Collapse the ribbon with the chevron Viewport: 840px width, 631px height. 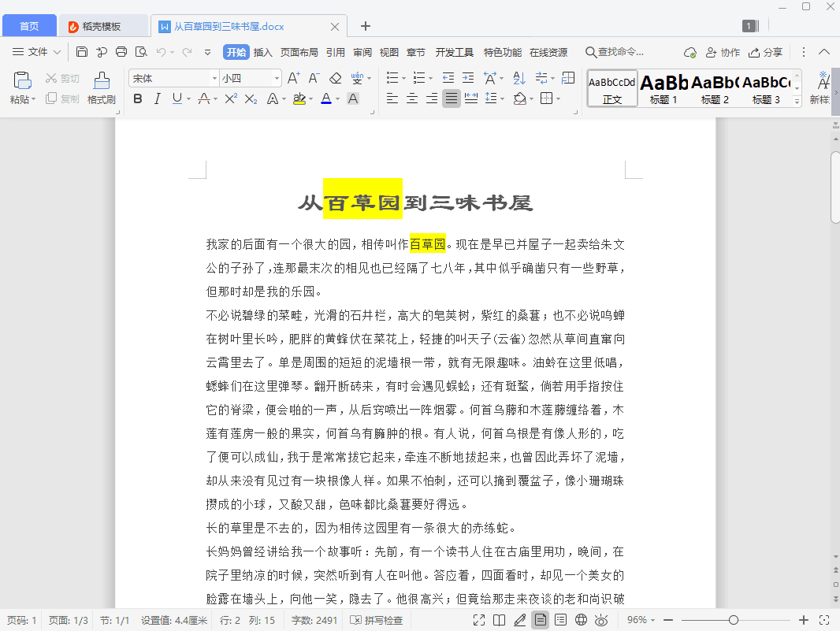pyautogui.click(x=824, y=52)
